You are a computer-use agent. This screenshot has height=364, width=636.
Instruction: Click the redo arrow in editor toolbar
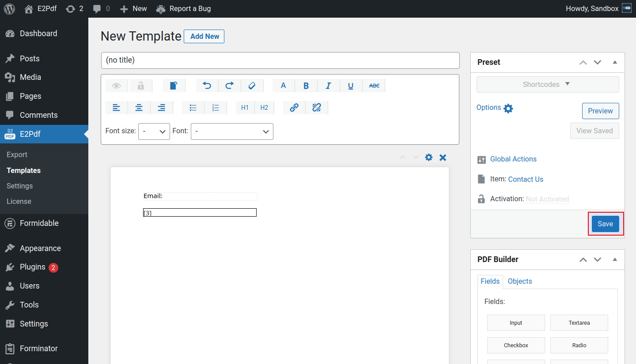click(230, 86)
